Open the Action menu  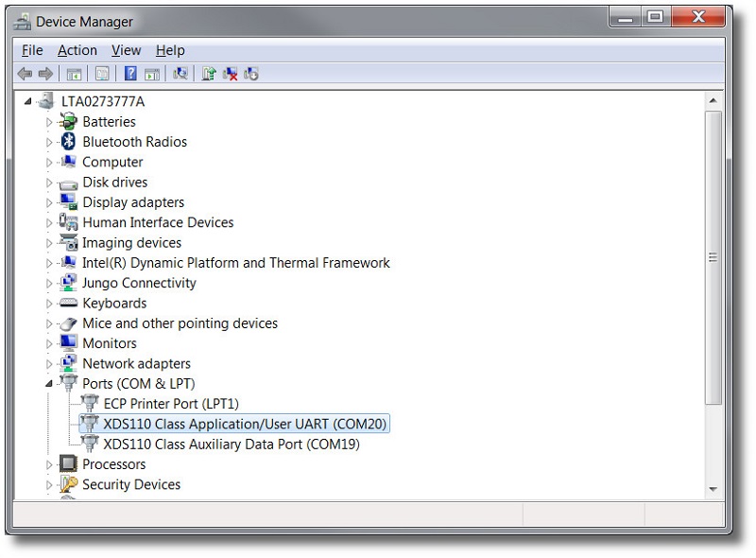click(x=77, y=49)
